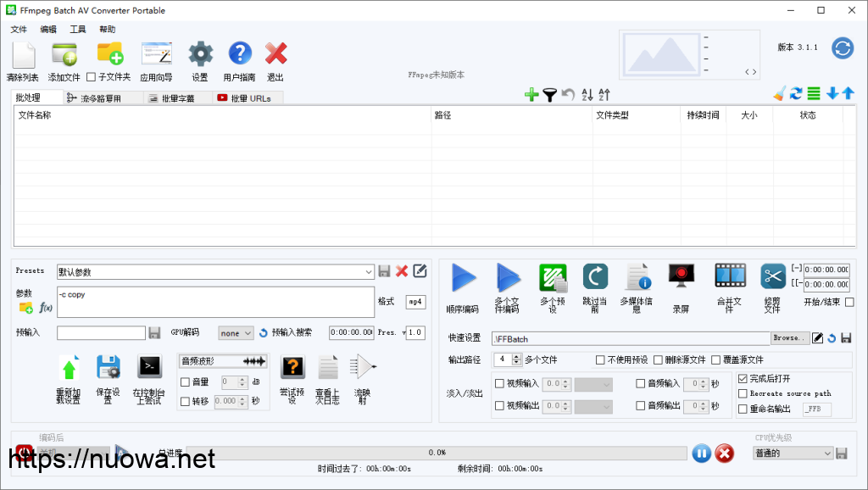
Task: Enable the 子文件夹 subfolders checkbox
Action: click(x=92, y=77)
